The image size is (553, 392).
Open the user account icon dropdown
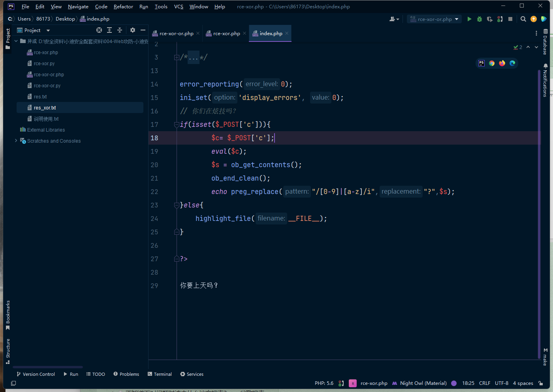tap(394, 19)
